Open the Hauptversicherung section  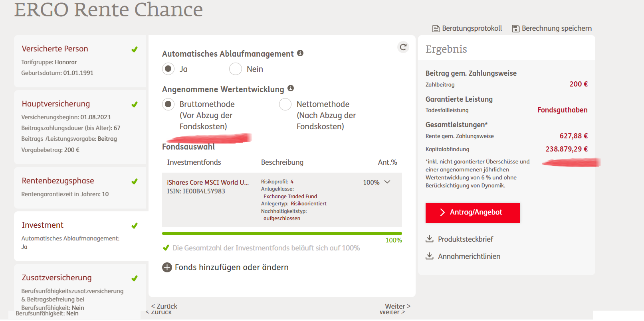click(x=56, y=104)
